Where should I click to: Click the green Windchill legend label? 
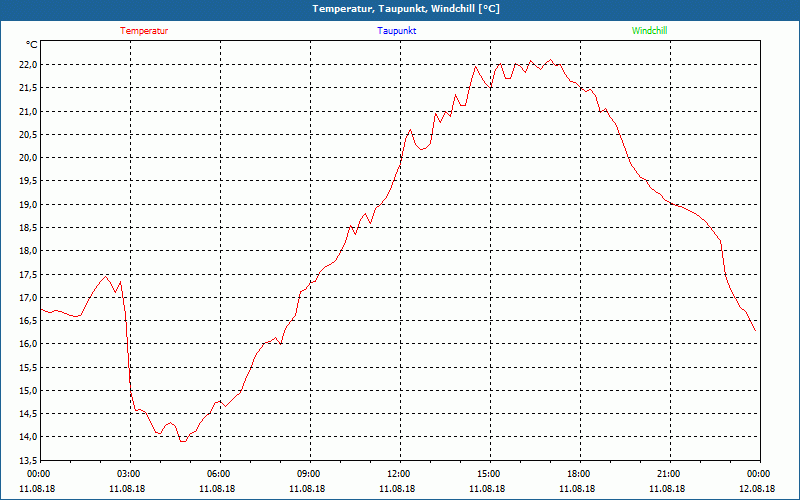coord(649,31)
